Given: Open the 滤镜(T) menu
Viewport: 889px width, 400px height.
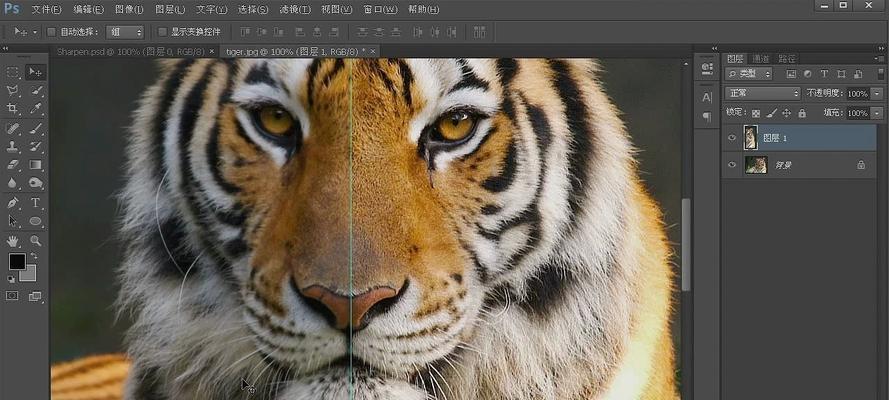Looking at the screenshot, I should tap(295, 10).
